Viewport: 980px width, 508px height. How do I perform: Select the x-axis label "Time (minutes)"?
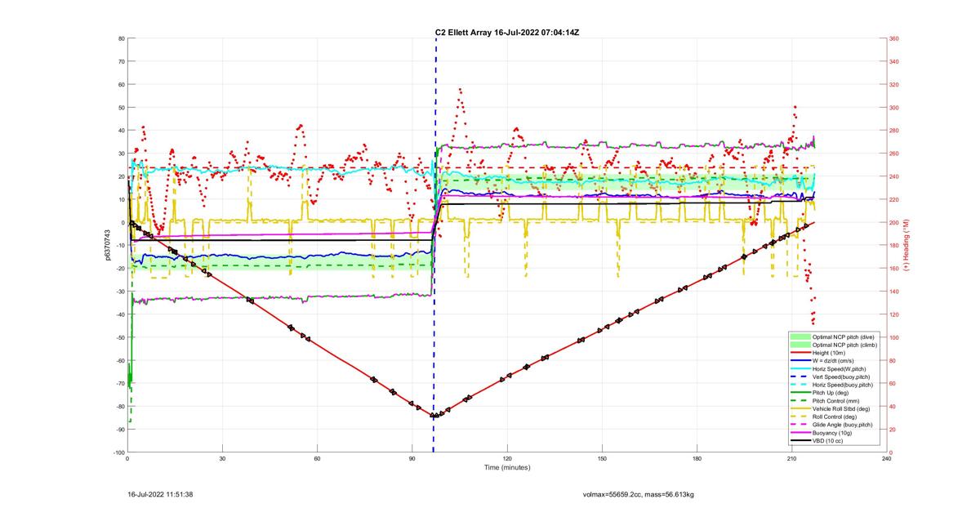tap(506, 468)
